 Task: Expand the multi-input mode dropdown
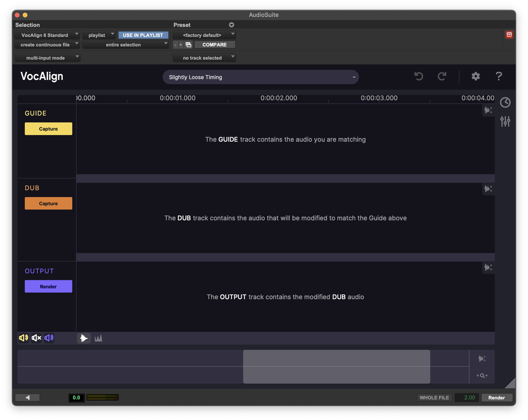(47, 58)
